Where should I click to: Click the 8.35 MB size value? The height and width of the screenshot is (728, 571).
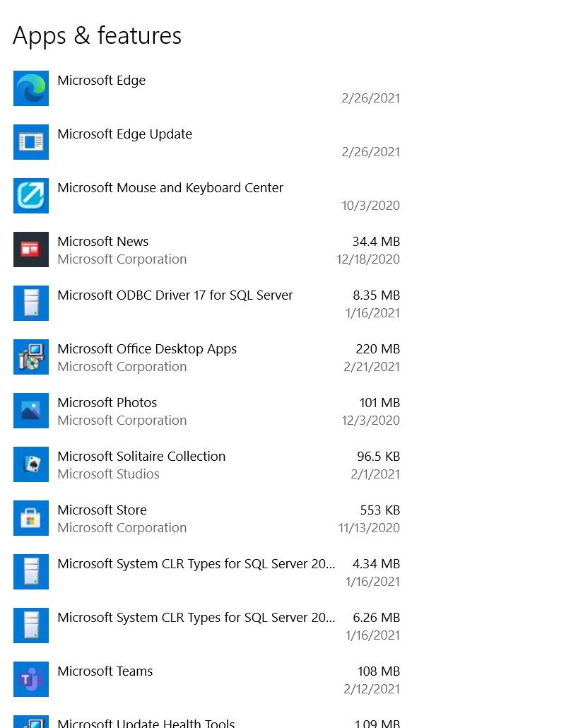(376, 295)
